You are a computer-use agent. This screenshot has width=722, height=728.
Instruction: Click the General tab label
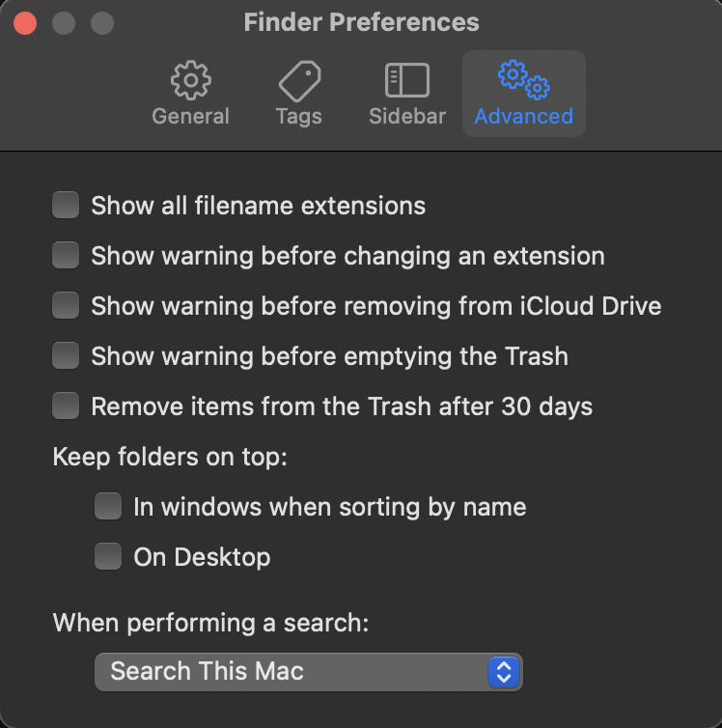[191, 116]
